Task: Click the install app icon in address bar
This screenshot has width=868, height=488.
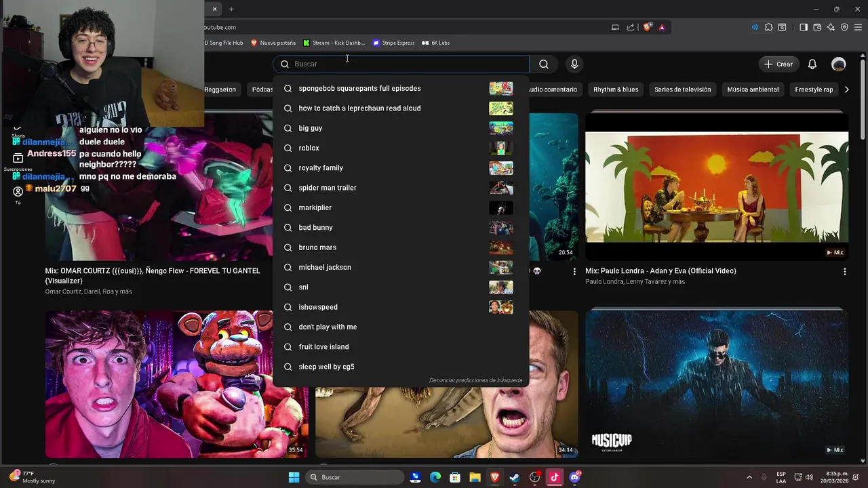Action: [615, 27]
